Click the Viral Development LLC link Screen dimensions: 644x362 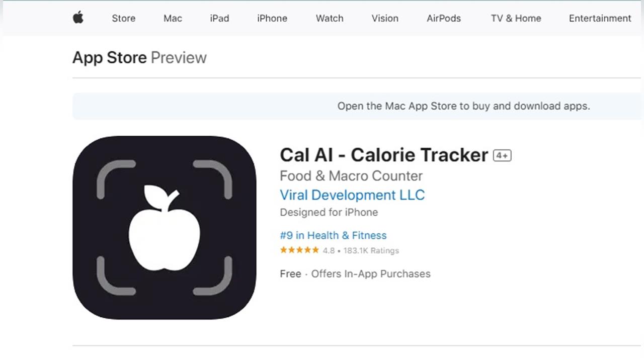pyautogui.click(x=352, y=195)
